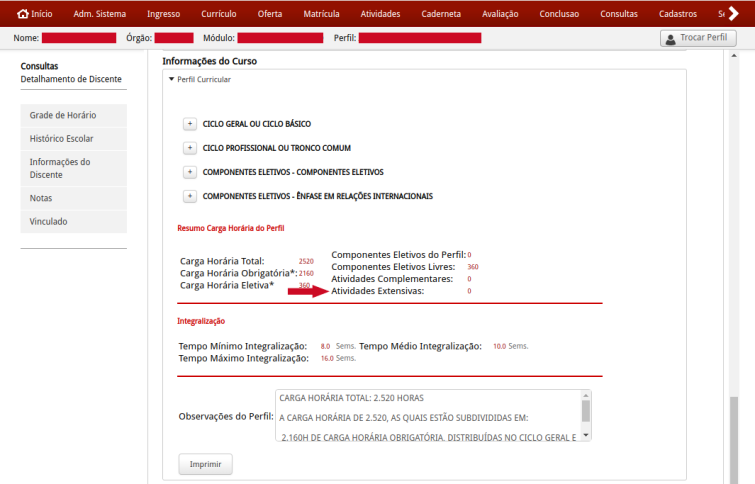Open Notas in sidebar
Image resolution: width=755 pixels, height=484 pixels.
click(x=74, y=198)
